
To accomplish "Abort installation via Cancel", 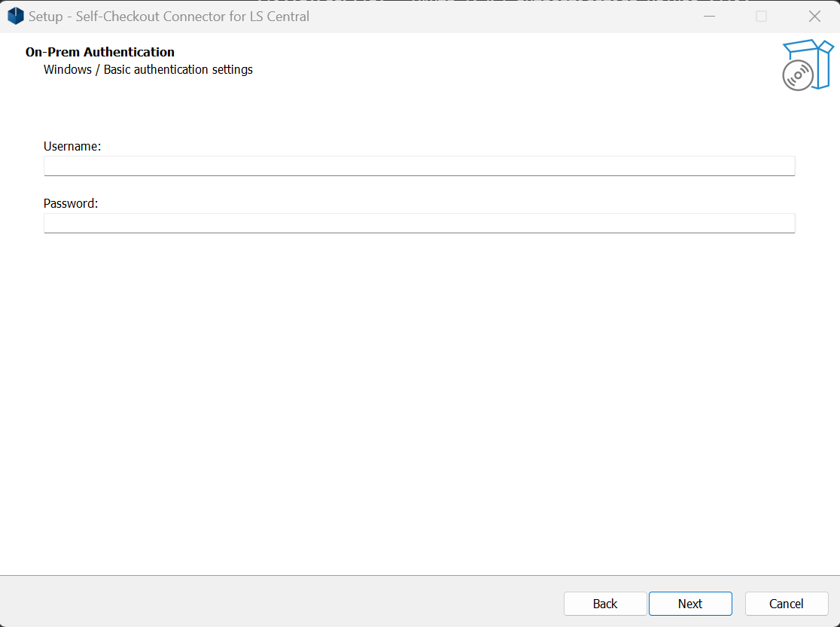I will 786,603.
